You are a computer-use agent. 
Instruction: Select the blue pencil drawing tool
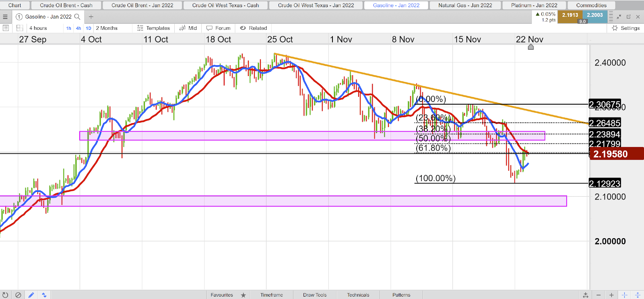31,295
